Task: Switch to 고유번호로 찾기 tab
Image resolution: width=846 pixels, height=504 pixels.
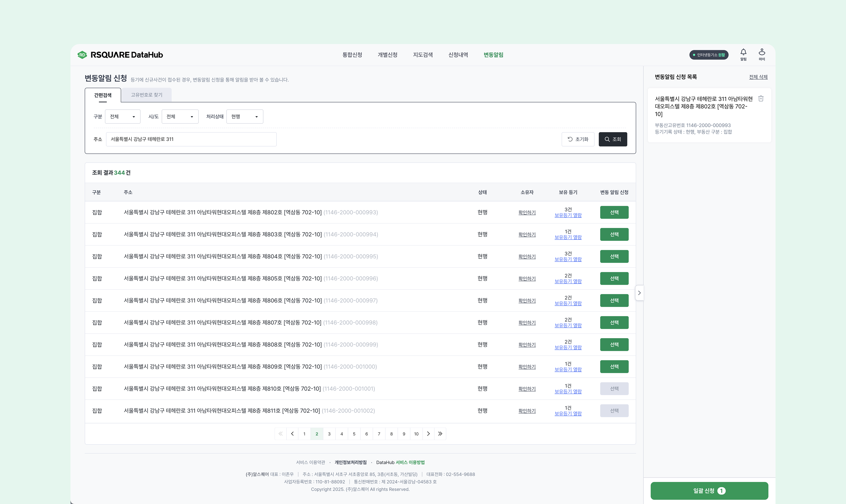Action: point(146,95)
